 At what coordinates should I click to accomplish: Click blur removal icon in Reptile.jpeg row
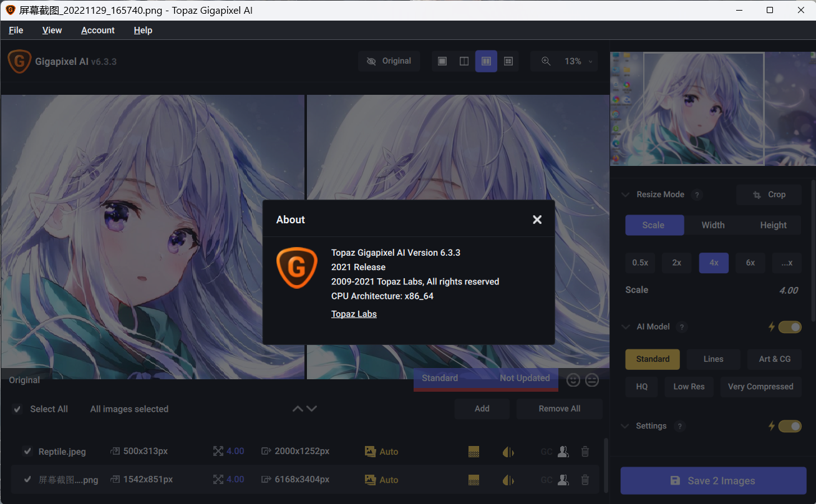click(x=508, y=452)
